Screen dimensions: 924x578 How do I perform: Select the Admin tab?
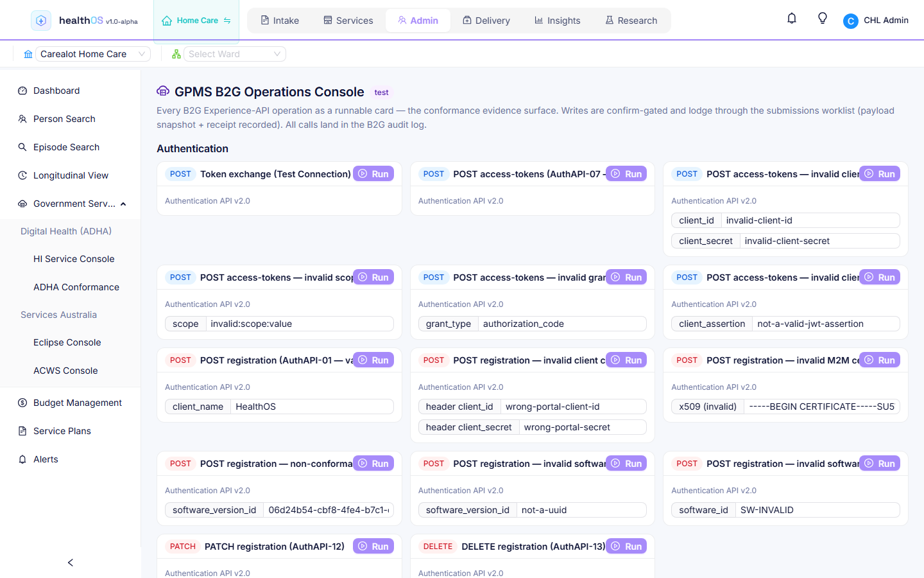[x=418, y=21]
